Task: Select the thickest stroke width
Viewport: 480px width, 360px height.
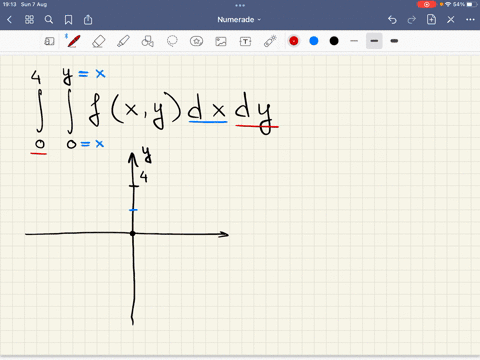Action: [x=394, y=41]
